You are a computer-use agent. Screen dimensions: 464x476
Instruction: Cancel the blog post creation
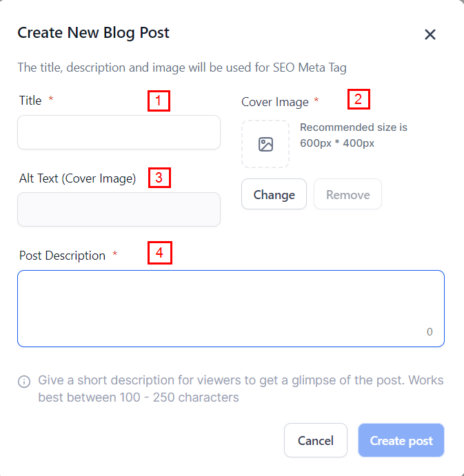(315, 440)
